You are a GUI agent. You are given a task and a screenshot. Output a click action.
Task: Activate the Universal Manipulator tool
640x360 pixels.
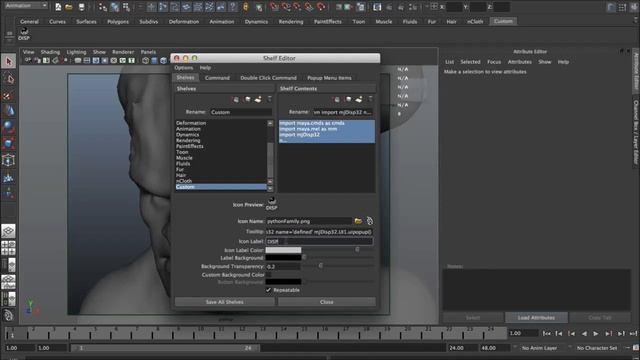9,160
